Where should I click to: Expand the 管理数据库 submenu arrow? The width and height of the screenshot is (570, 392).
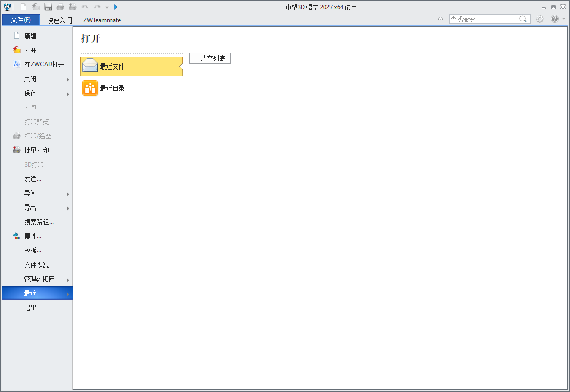click(x=68, y=280)
